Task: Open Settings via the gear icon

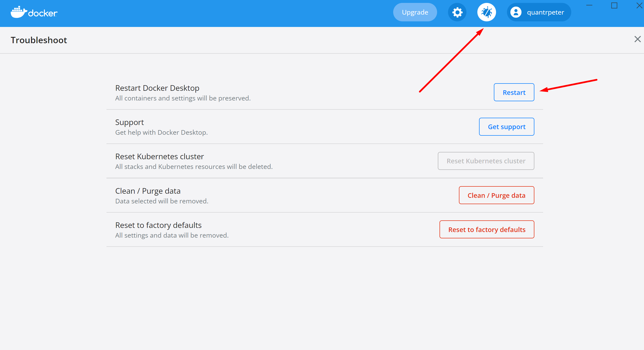Action: (457, 12)
